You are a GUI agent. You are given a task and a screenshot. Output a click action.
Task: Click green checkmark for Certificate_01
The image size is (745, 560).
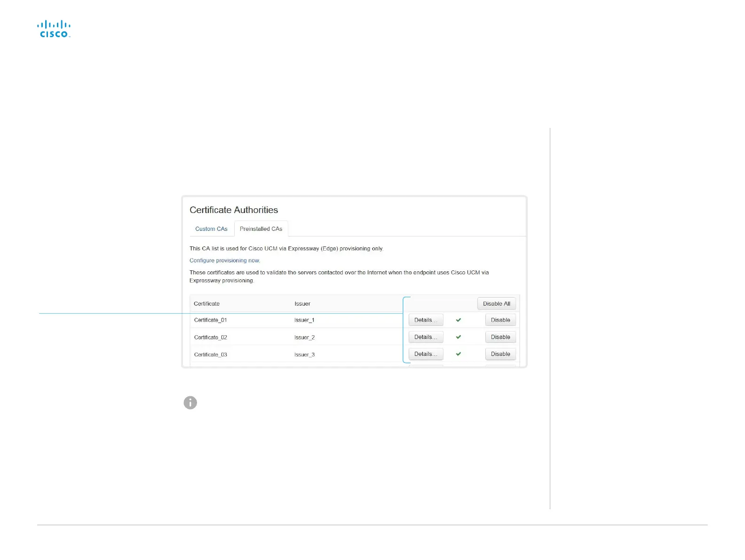pos(459,320)
